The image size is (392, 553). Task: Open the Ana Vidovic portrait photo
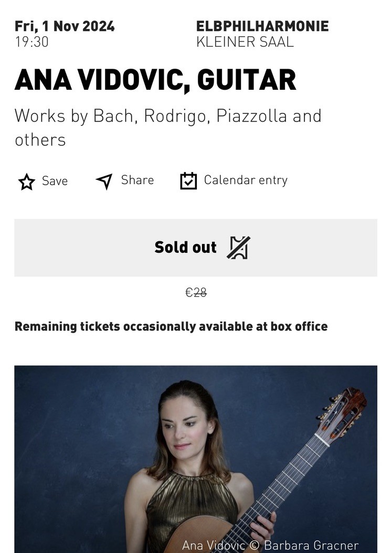[x=196, y=459]
